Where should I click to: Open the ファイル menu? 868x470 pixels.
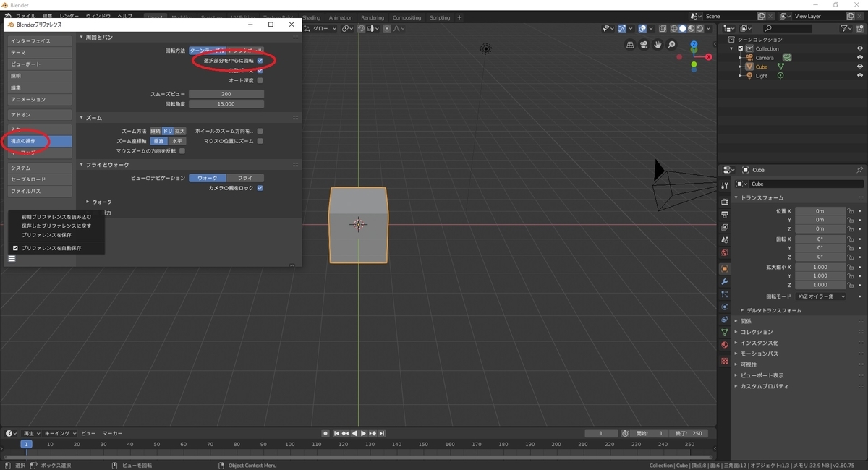point(25,16)
